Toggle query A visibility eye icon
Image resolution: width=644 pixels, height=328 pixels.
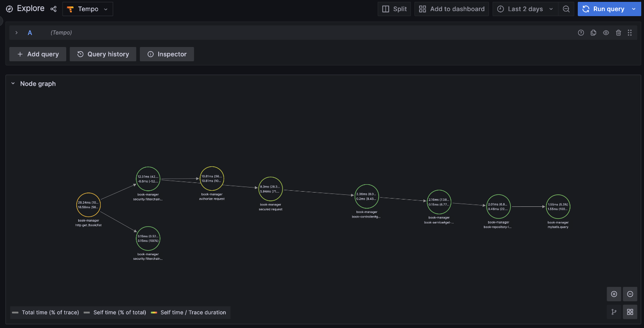pyautogui.click(x=606, y=33)
